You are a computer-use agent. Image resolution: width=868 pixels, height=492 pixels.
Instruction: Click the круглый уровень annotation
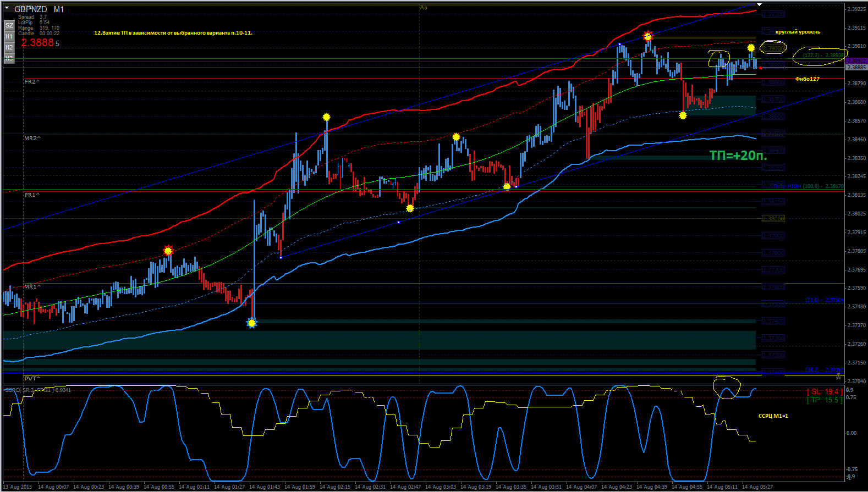[798, 32]
